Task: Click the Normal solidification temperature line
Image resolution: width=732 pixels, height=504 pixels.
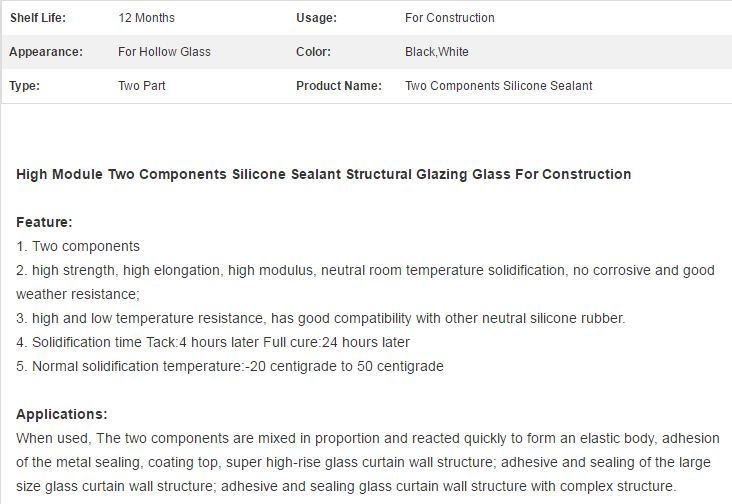Action: point(230,366)
